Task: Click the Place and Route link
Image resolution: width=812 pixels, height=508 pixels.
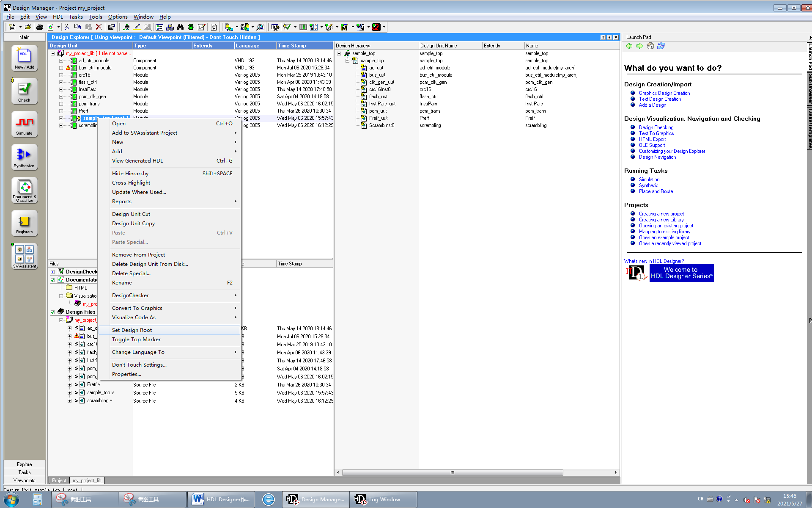Action: (x=656, y=191)
